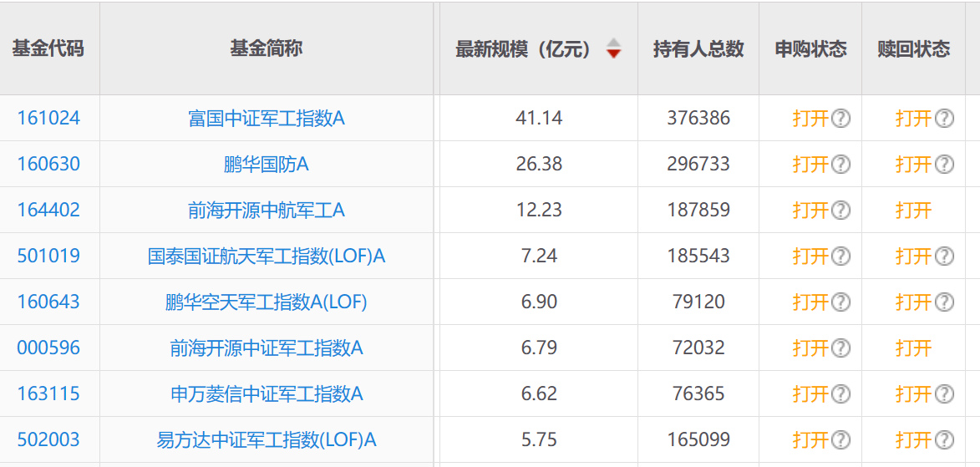The height and width of the screenshot is (467, 980).
Task: Select holder count 72032
Action: click(698, 348)
